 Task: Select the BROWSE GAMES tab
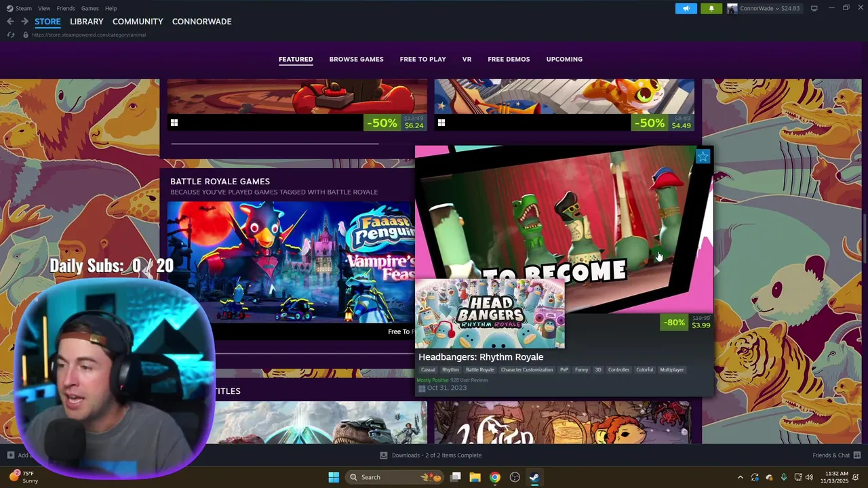356,59
